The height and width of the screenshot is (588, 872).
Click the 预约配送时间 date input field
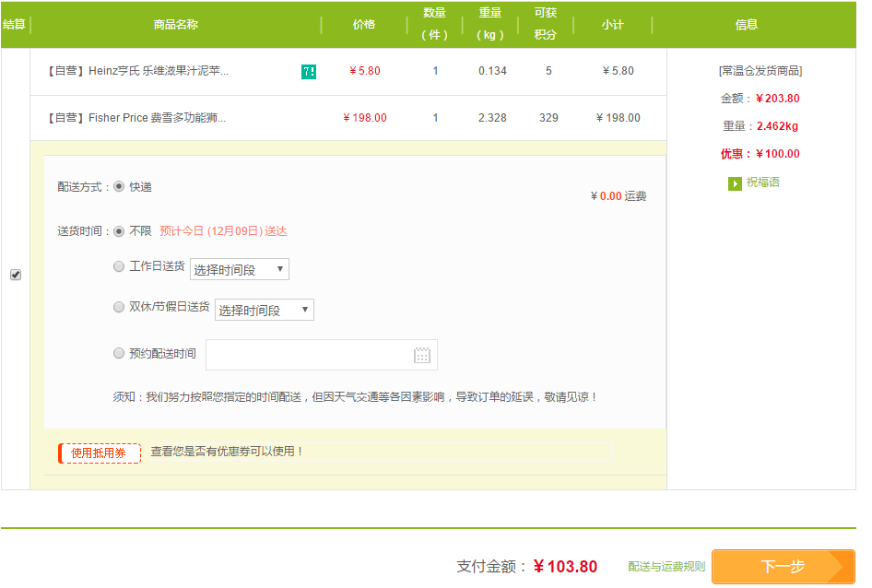click(x=322, y=355)
